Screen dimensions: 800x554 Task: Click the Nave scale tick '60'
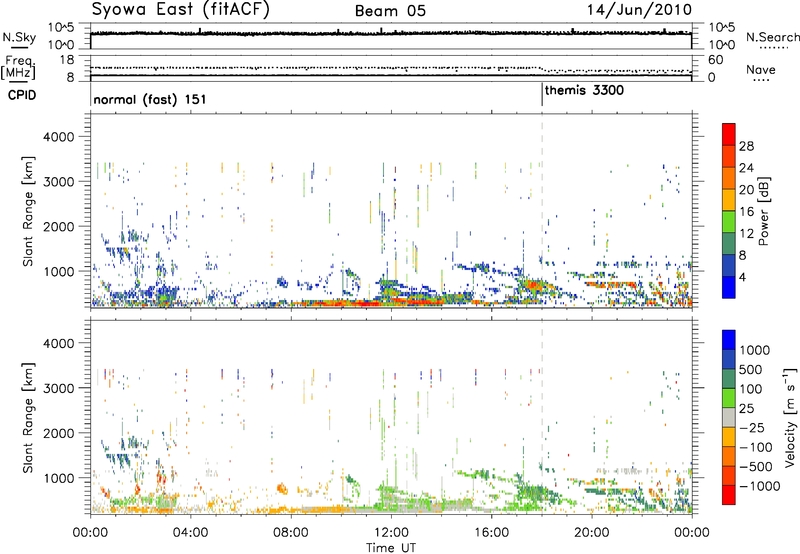point(715,60)
